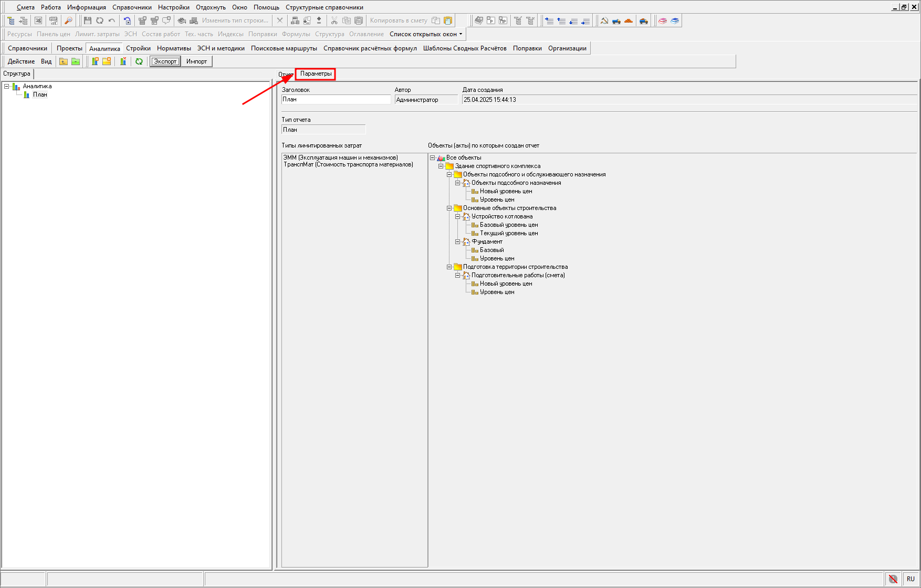Select Фундамент item in objects tree
The width and height of the screenshot is (921, 588).
pos(487,242)
